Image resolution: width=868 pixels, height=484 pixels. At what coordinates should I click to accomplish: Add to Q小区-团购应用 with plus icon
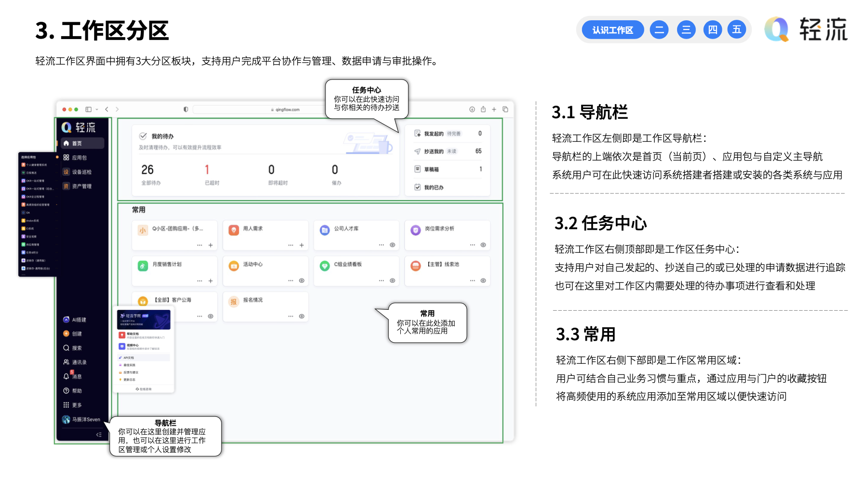(211, 245)
